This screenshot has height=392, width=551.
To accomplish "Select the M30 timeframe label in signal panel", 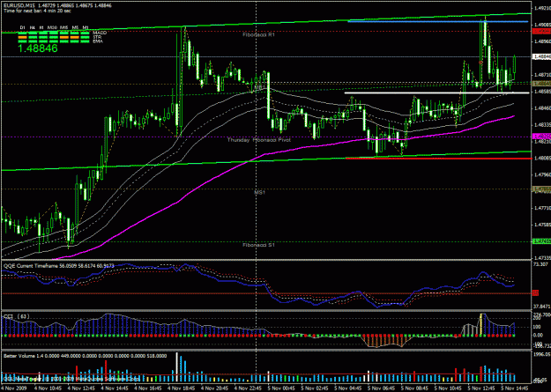I will (x=53, y=27).
